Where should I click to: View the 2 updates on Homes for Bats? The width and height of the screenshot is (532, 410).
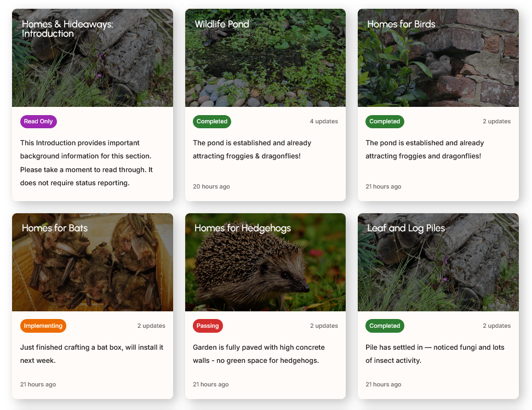pos(151,326)
